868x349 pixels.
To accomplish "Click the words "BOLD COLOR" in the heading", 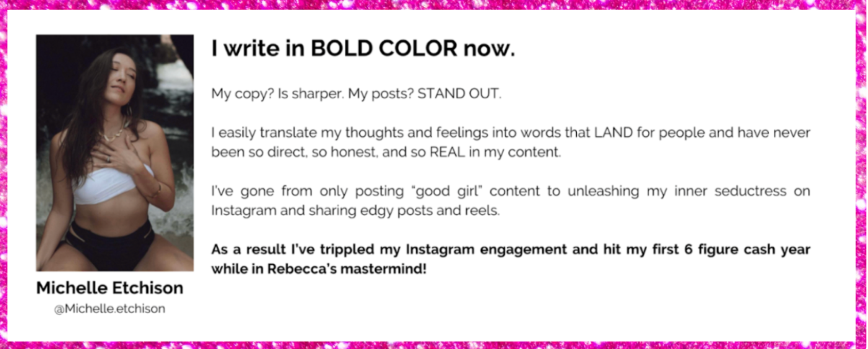I will (384, 49).
